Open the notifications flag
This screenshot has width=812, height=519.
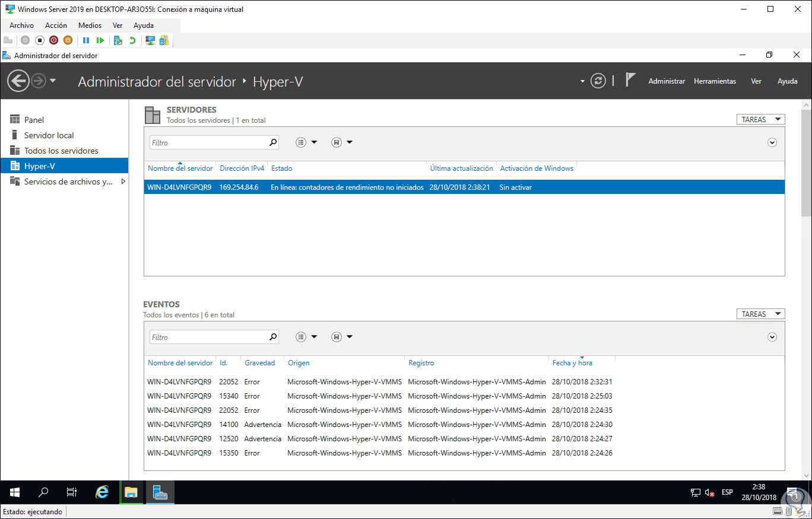[x=630, y=80]
